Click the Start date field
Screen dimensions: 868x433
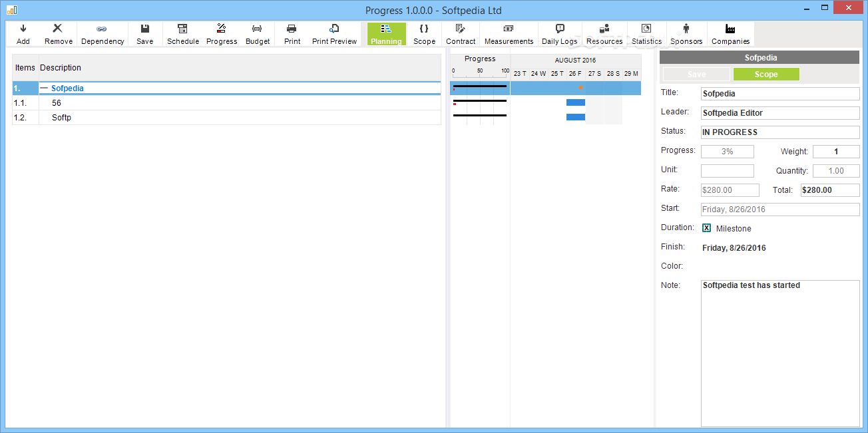tap(780, 210)
